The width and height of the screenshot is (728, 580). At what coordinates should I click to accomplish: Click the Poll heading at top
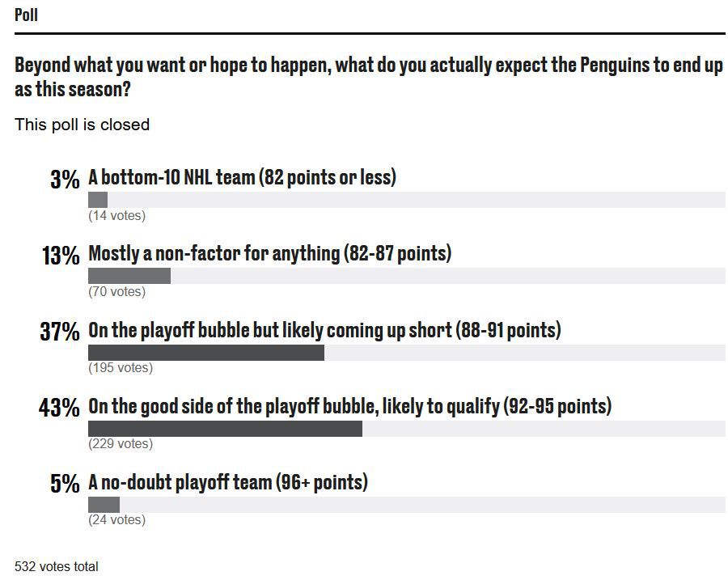[26, 15]
